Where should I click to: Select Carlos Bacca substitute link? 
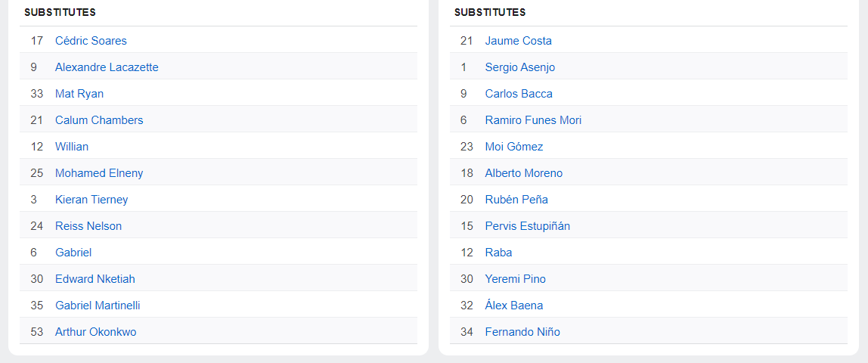[519, 94]
